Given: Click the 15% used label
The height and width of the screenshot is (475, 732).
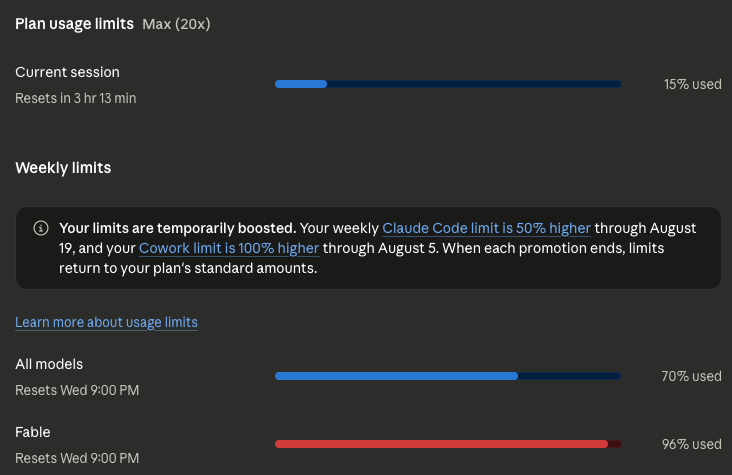Looking at the screenshot, I should (693, 84).
